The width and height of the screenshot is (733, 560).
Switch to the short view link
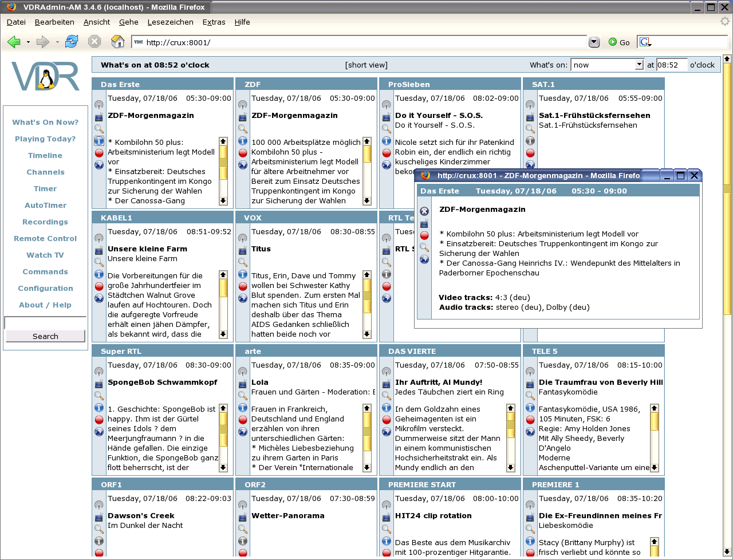pos(366,65)
